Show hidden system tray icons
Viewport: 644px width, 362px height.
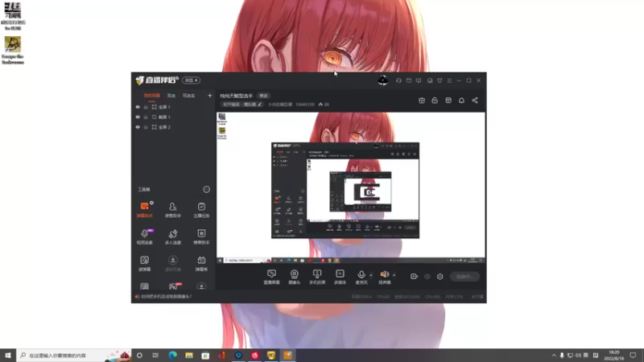(x=554, y=356)
